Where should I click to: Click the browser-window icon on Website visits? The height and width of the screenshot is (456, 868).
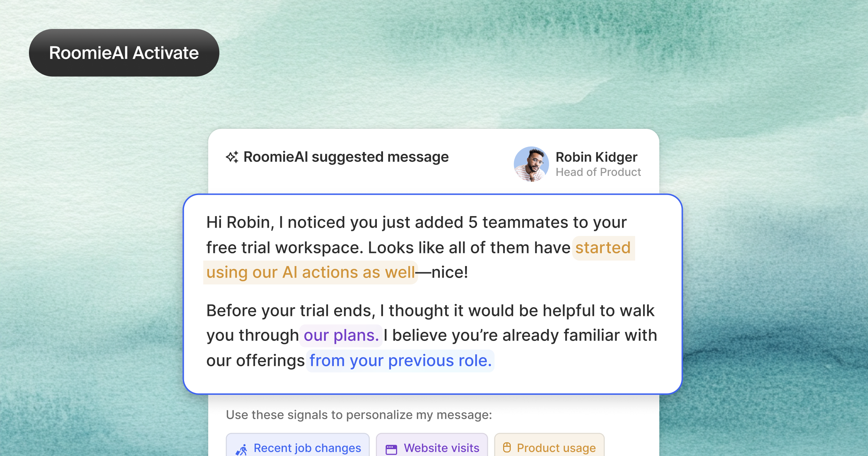(391, 448)
